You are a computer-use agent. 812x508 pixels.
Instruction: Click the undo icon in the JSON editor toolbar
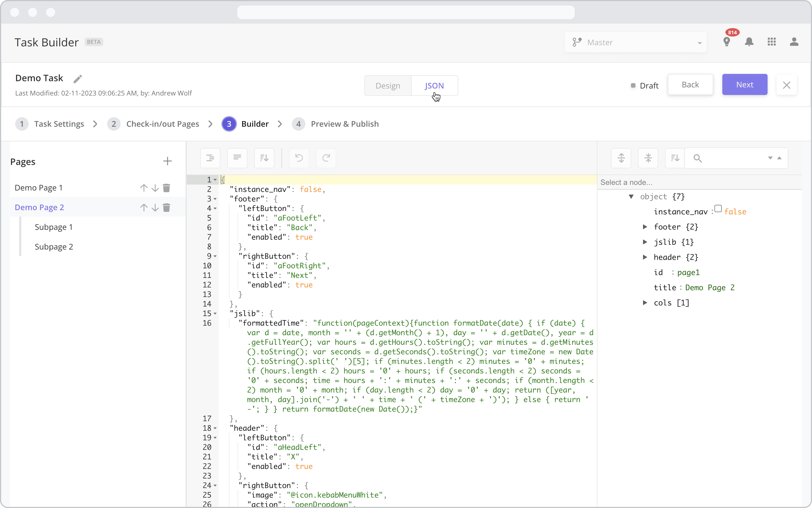[x=299, y=158]
